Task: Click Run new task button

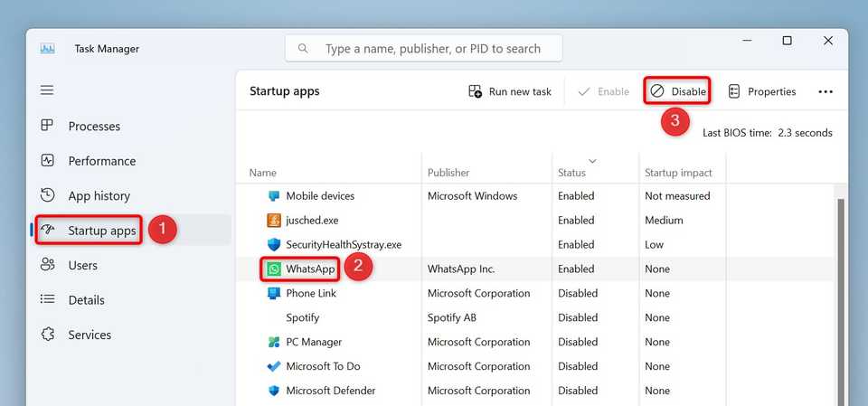Action: pyautogui.click(x=510, y=91)
